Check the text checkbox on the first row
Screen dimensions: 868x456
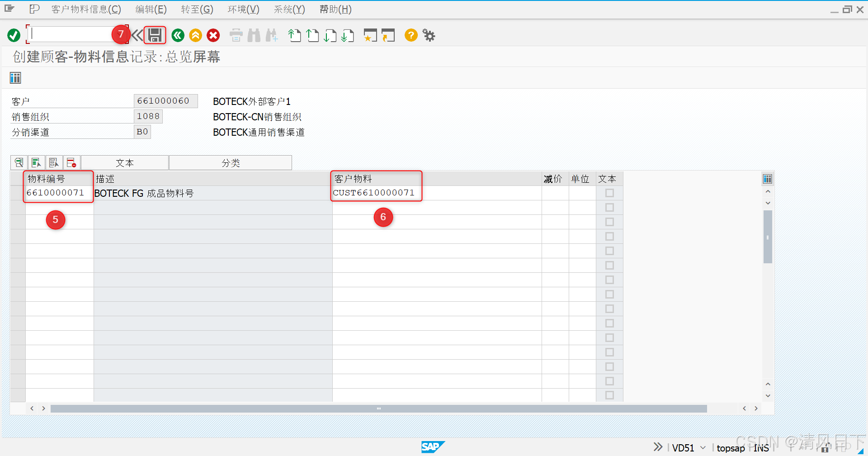coord(609,193)
